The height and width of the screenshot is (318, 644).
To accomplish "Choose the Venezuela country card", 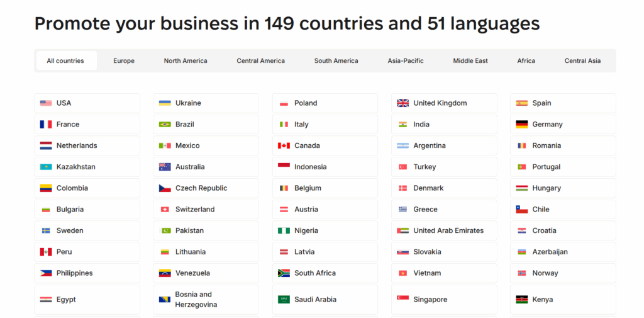I will [206, 273].
